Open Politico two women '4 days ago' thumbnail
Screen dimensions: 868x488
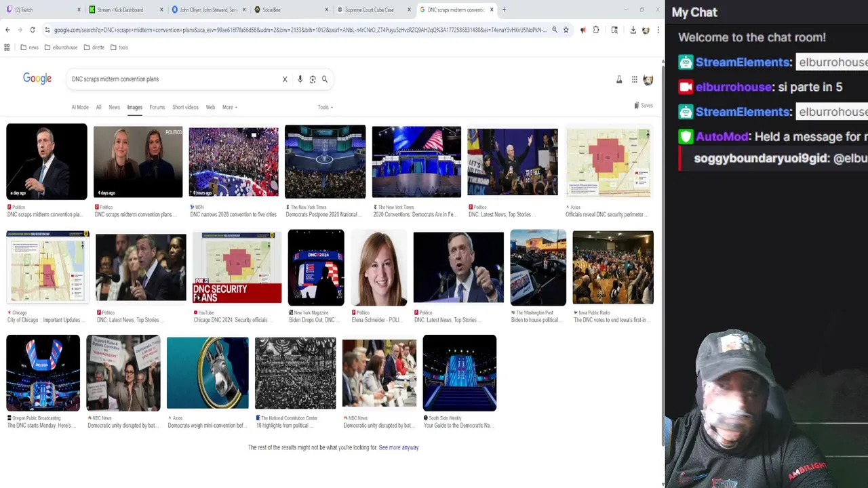click(x=138, y=162)
